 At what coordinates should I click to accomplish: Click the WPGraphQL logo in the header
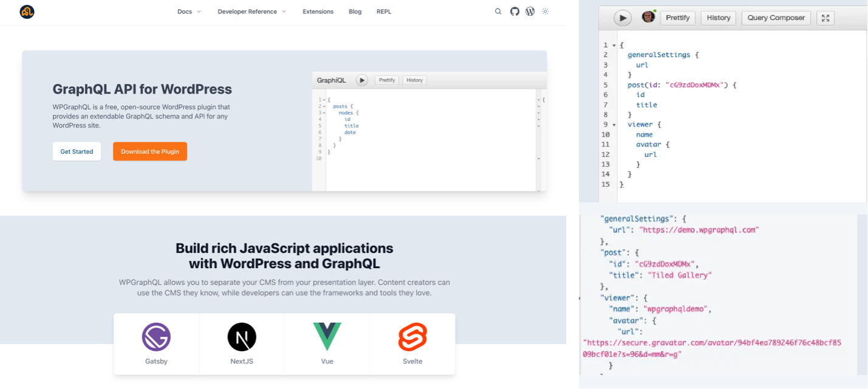27,12
